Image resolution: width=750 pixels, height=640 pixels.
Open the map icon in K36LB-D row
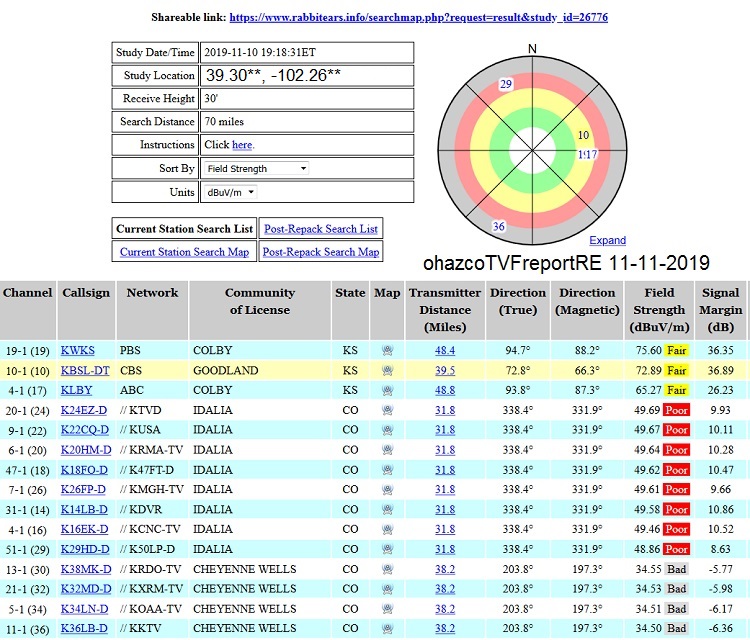click(x=387, y=628)
